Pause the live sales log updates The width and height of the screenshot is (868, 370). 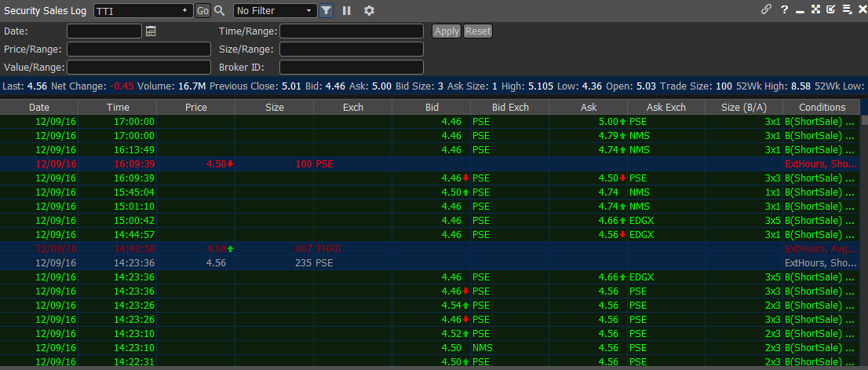pos(346,10)
